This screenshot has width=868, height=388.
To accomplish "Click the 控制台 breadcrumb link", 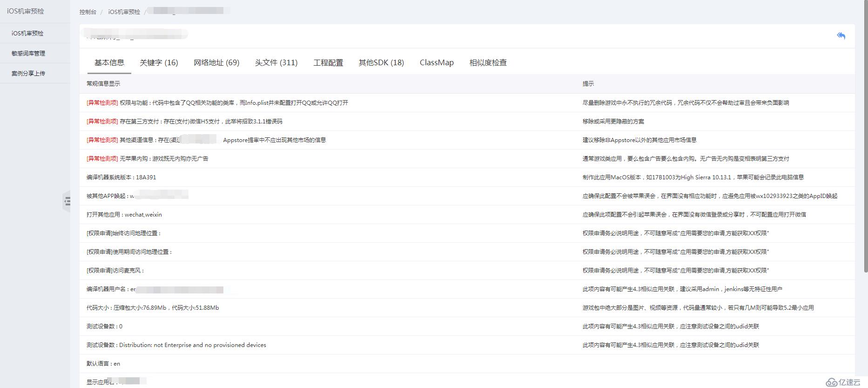I will coord(87,12).
